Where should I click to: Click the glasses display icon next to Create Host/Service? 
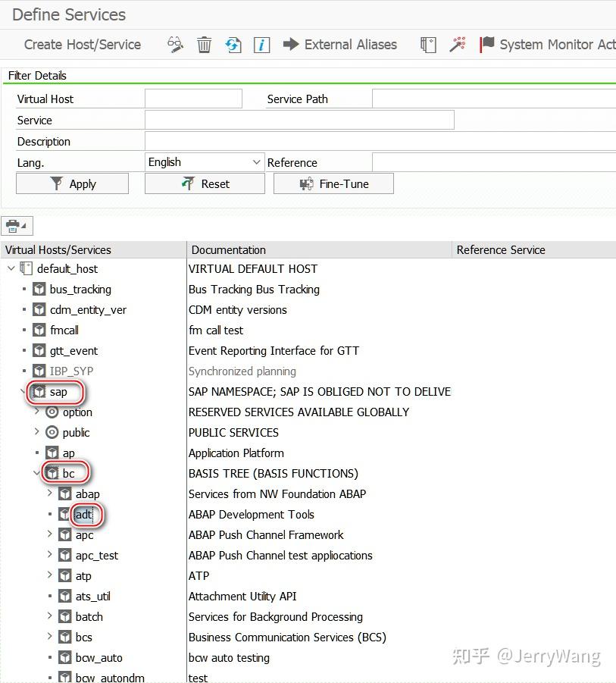click(175, 45)
